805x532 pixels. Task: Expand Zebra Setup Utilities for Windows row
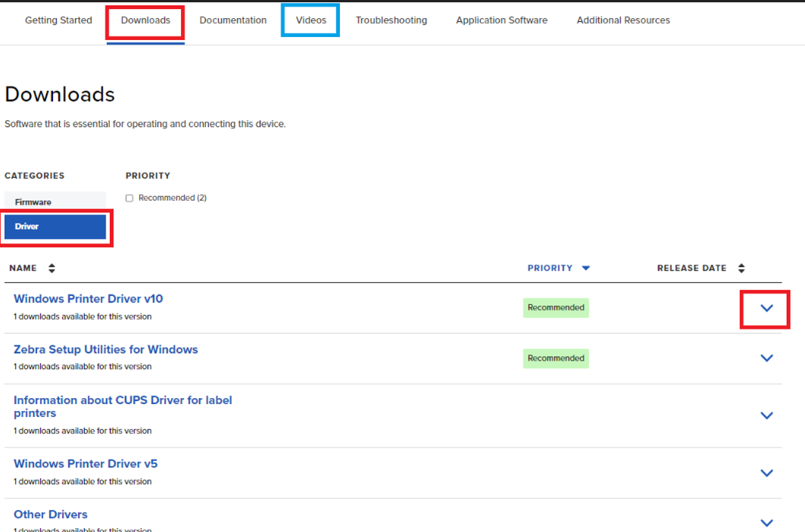(x=766, y=358)
